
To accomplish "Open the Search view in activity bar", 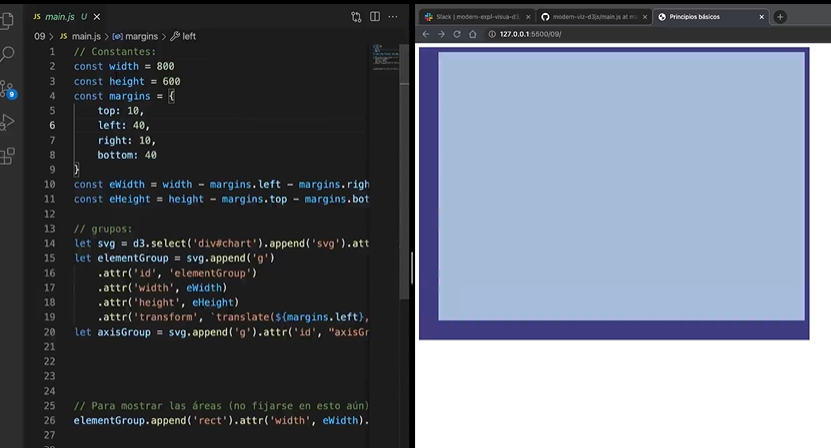I will (x=7, y=54).
